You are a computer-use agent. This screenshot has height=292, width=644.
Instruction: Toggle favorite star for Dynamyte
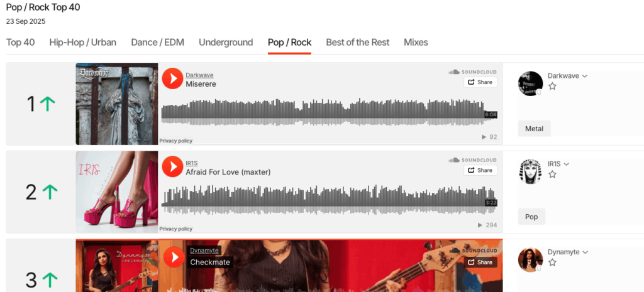[x=552, y=262]
